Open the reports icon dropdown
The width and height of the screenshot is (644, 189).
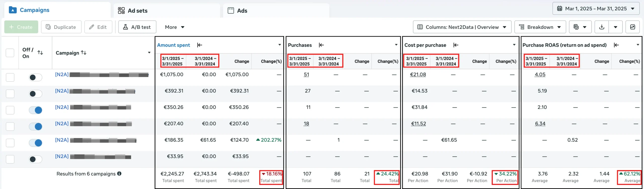(x=580, y=27)
